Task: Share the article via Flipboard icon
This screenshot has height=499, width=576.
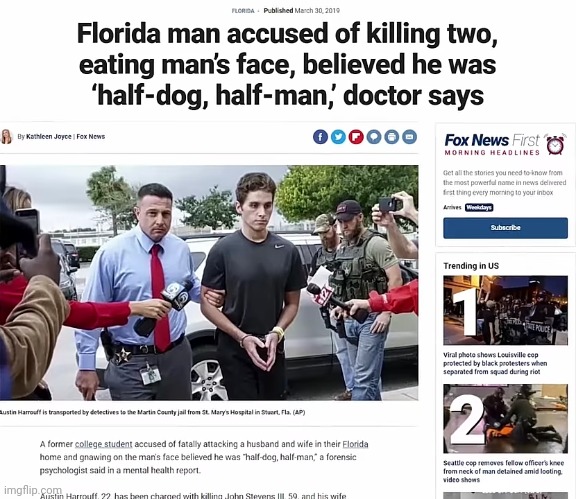Action: [356, 137]
